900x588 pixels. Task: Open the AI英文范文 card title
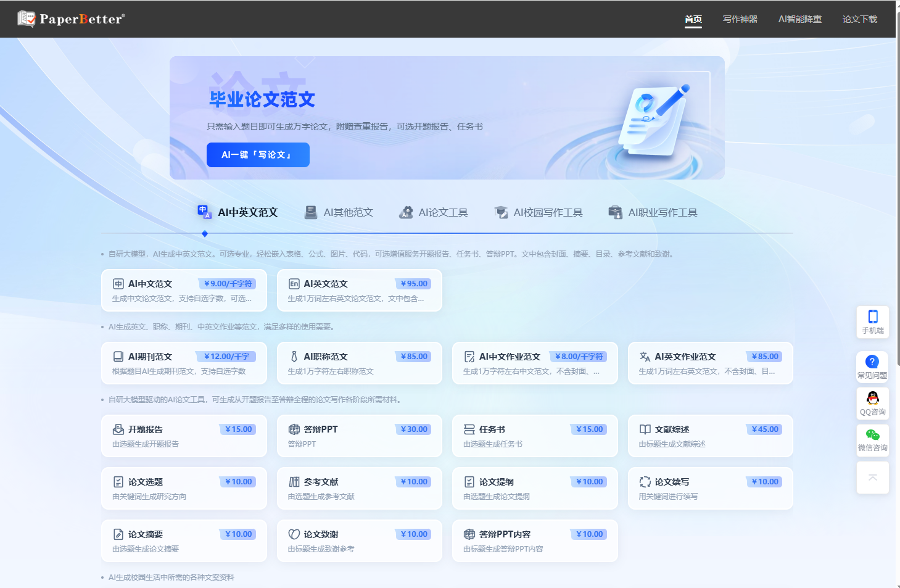(326, 284)
